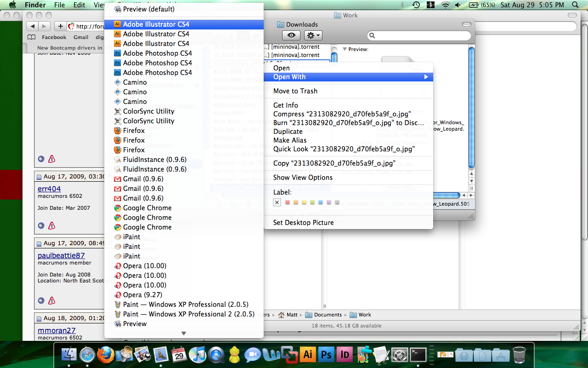Launch Firefox from the Dock
The image size is (588, 368).
coord(106,355)
